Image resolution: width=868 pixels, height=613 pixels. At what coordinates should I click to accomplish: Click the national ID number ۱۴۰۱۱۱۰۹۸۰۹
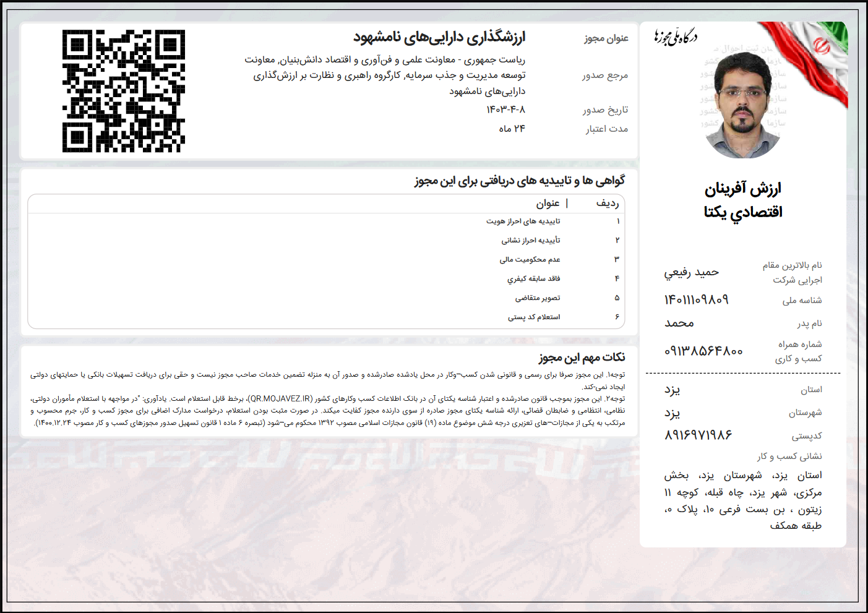pyautogui.click(x=696, y=300)
